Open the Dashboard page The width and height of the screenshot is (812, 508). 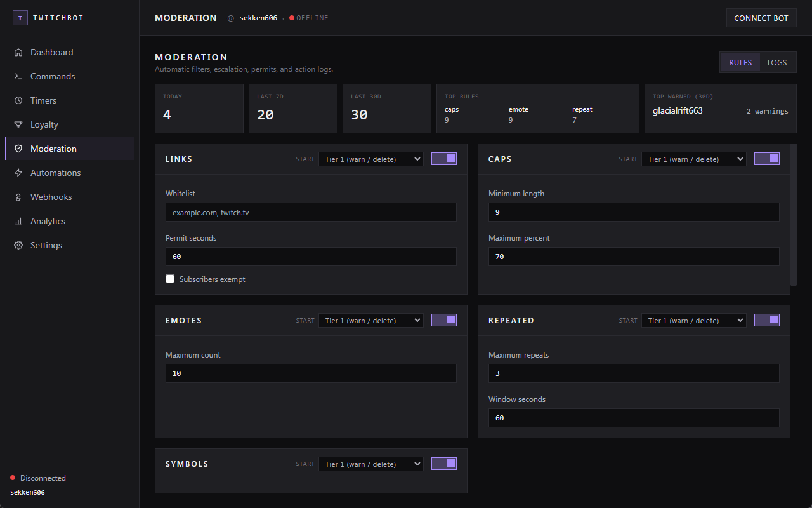[x=70, y=52]
